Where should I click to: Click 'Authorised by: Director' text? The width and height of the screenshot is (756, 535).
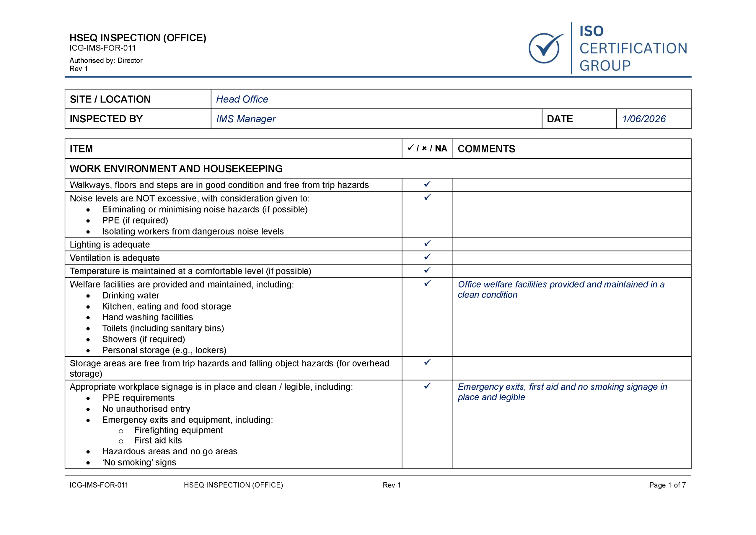[106, 61]
